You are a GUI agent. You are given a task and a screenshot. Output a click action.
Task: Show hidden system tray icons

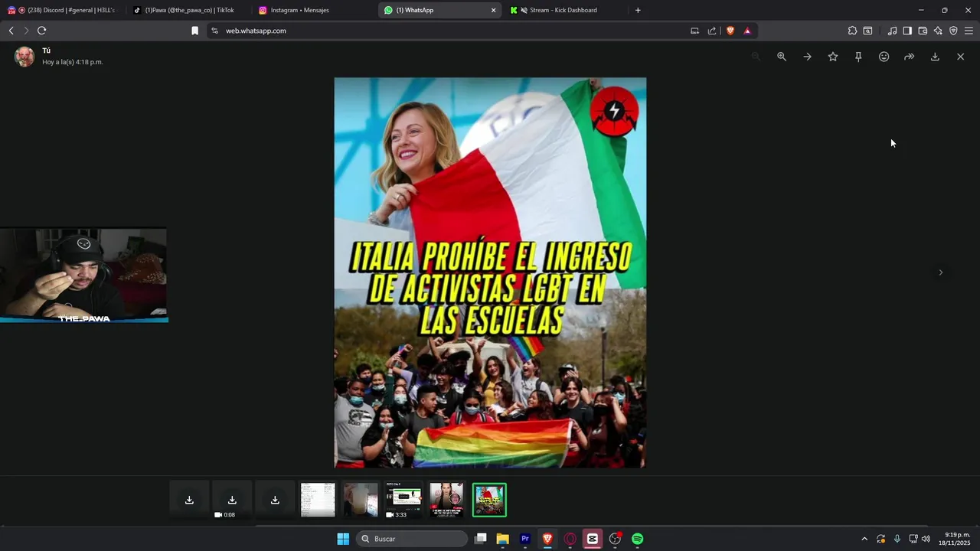(x=864, y=539)
